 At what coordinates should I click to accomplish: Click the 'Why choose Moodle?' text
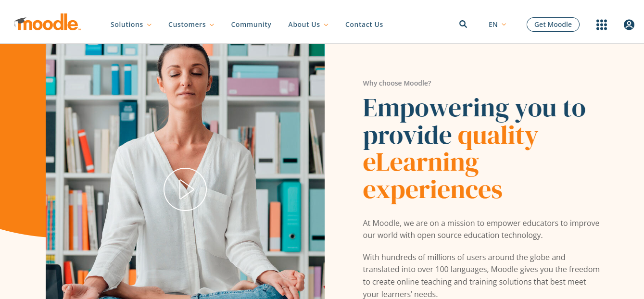(397, 83)
